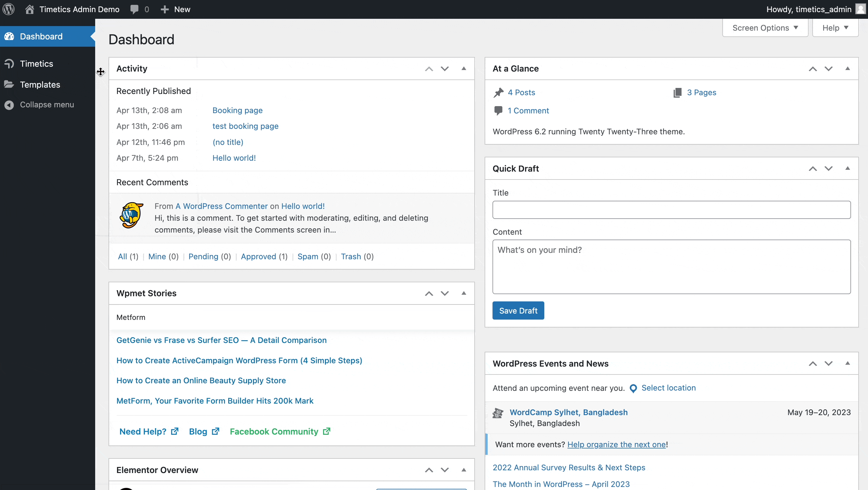Click the Hello world! recent post link
Image resolution: width=868 pixels, height=490 pixels.
(x=234, y=158)
